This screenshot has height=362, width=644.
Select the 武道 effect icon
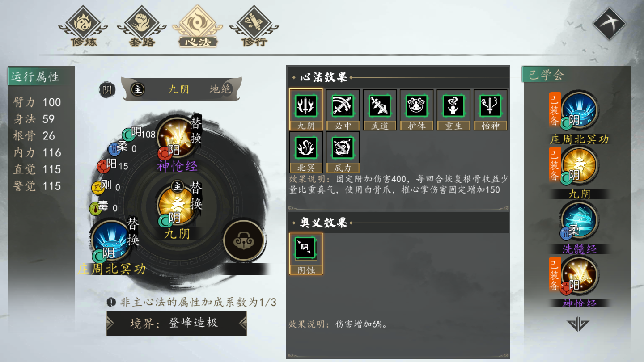[x=380, y=109]
